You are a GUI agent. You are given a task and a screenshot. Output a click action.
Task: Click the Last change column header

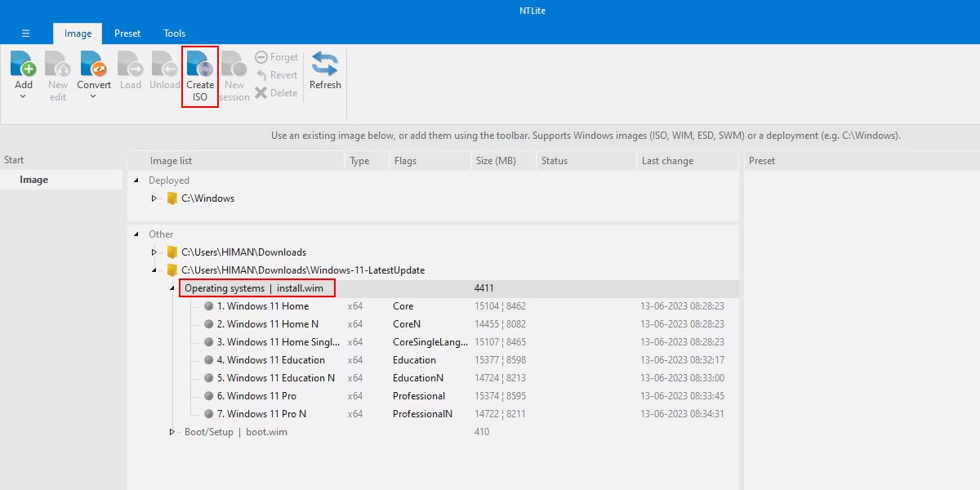667,161
